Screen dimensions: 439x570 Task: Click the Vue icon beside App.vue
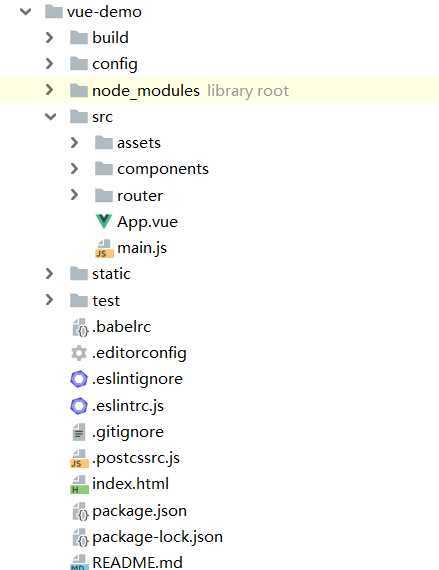[104, 221]
